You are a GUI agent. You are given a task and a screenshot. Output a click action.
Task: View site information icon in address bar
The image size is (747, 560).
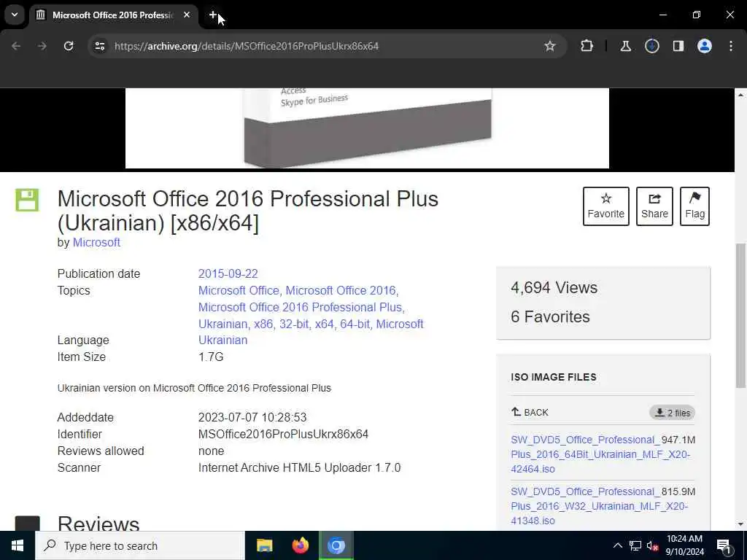pos(99,46)
